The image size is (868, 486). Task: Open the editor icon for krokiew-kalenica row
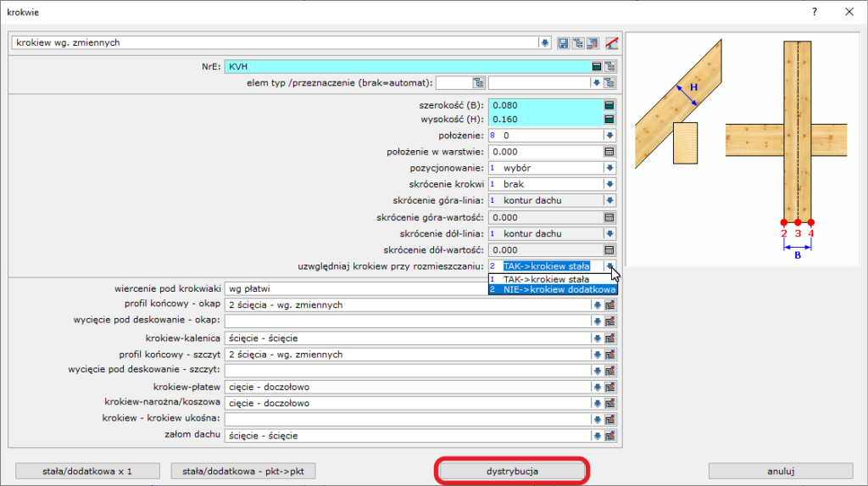point(609,338)
